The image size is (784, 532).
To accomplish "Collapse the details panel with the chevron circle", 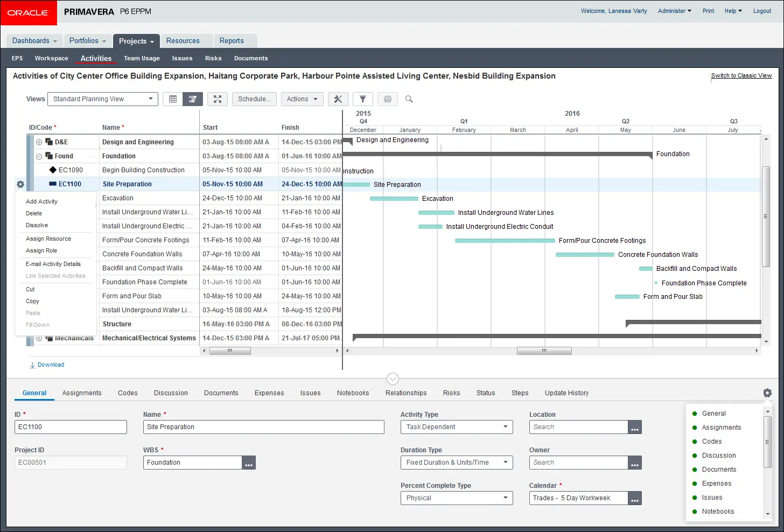I will click(x=393, y=379).
